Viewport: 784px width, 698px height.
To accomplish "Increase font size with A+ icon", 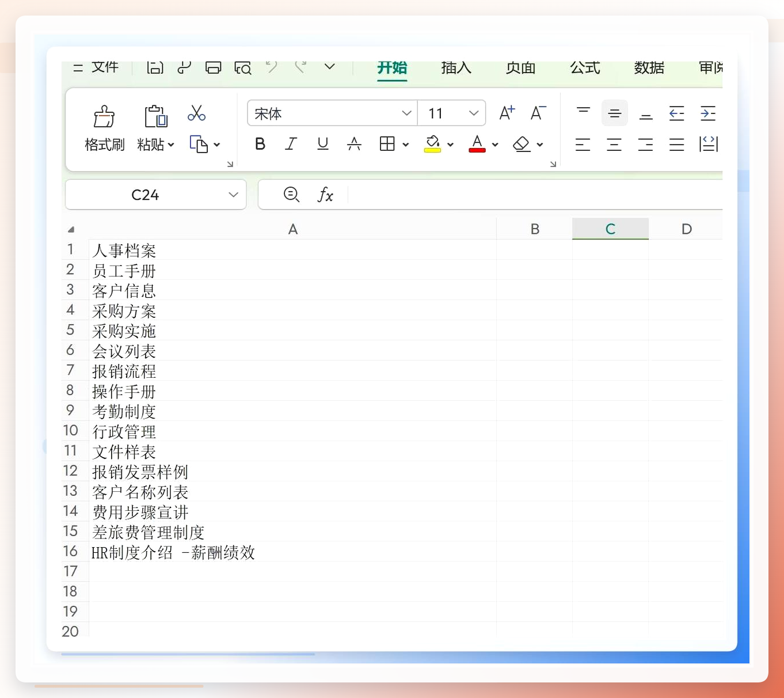I will pyautogui.click(x=507, y=113).
